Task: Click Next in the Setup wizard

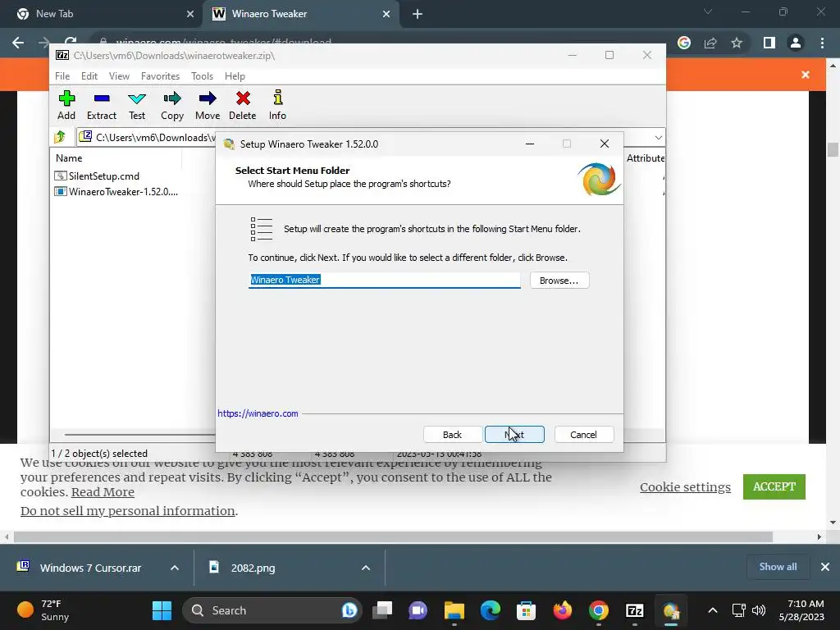Action: click(514, 435)
